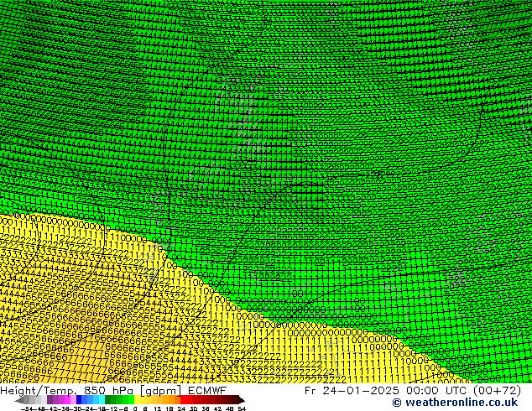Click the yellow swatch in the temperature legend
The width and height of the screenshot is (532, 411).
click(x=137, y=400)
